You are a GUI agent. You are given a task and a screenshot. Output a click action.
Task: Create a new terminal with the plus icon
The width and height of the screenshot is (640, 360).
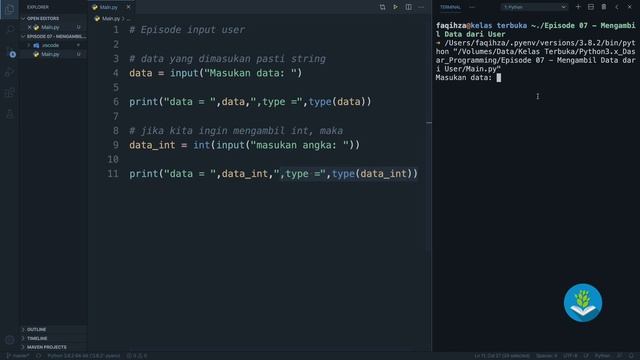click(578, 7)
